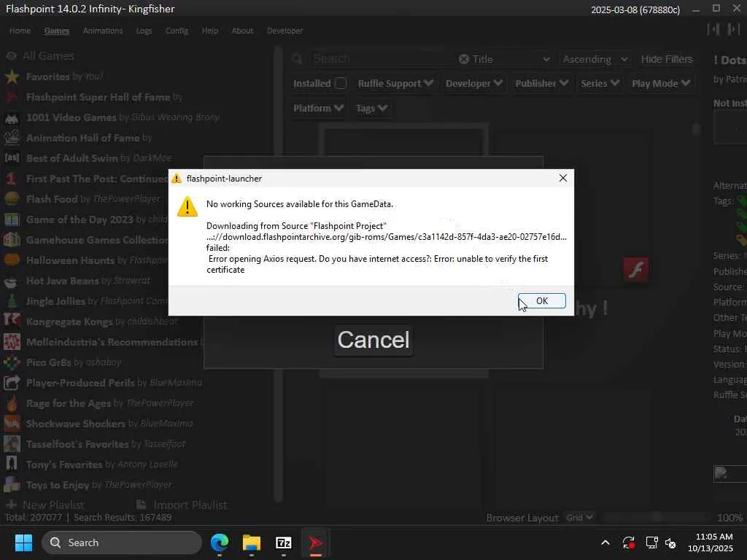
Task: Click the Hide Filters button
Action: click(x=667, y=59)
